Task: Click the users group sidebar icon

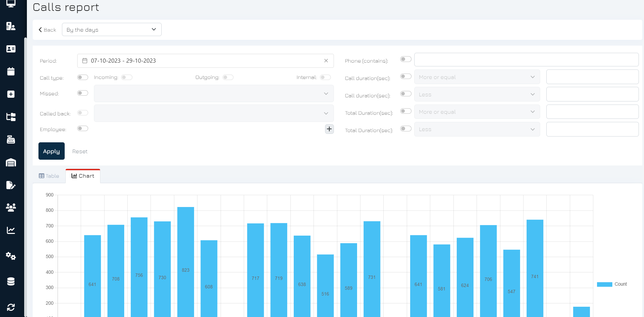Action: 11,207
